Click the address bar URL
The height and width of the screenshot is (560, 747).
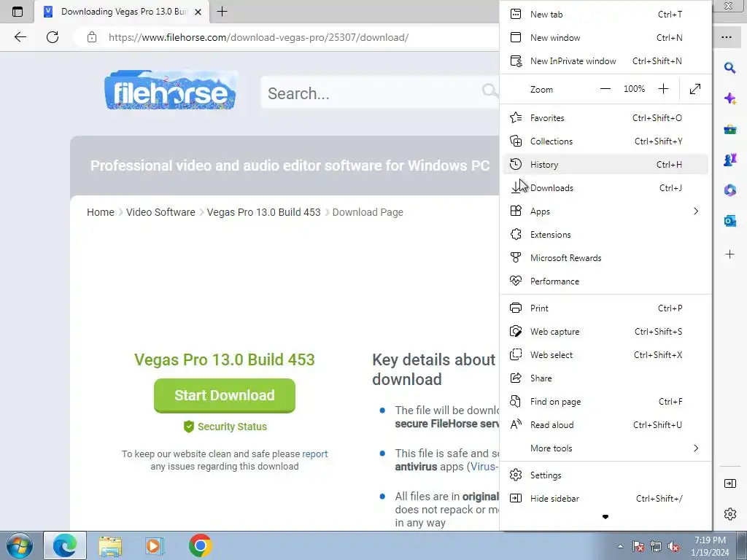(x=258, y=37)
